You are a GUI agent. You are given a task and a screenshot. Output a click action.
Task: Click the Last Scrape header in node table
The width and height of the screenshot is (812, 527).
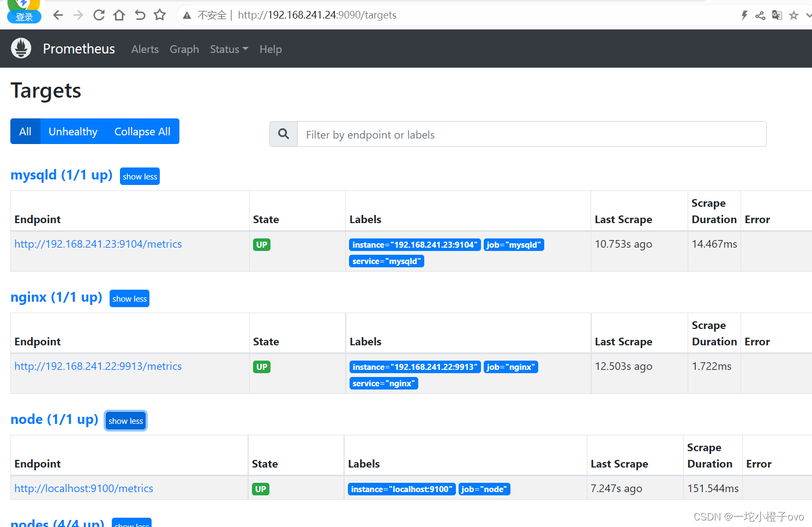[619, 464]
